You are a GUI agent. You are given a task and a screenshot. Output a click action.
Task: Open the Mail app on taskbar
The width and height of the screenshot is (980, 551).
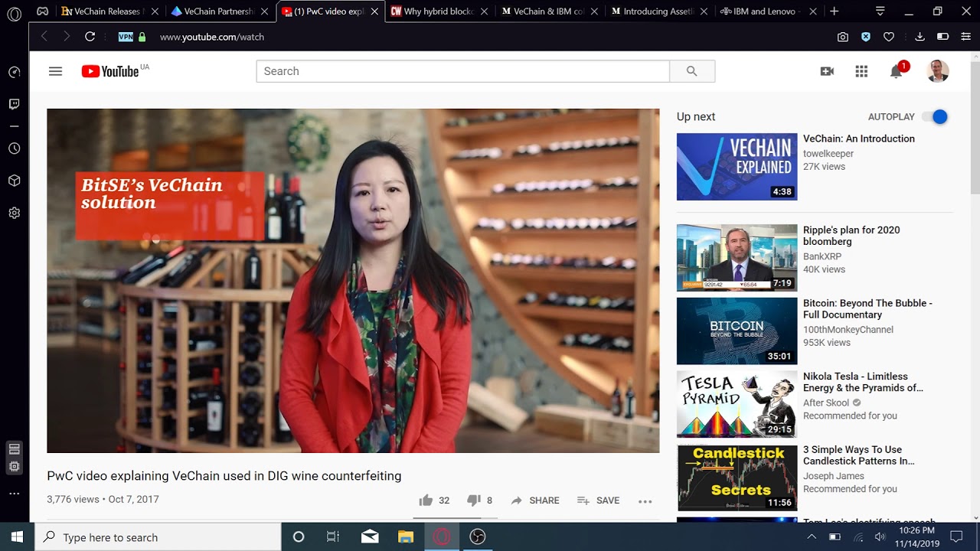pyautogui.click(x=370, y=537)
